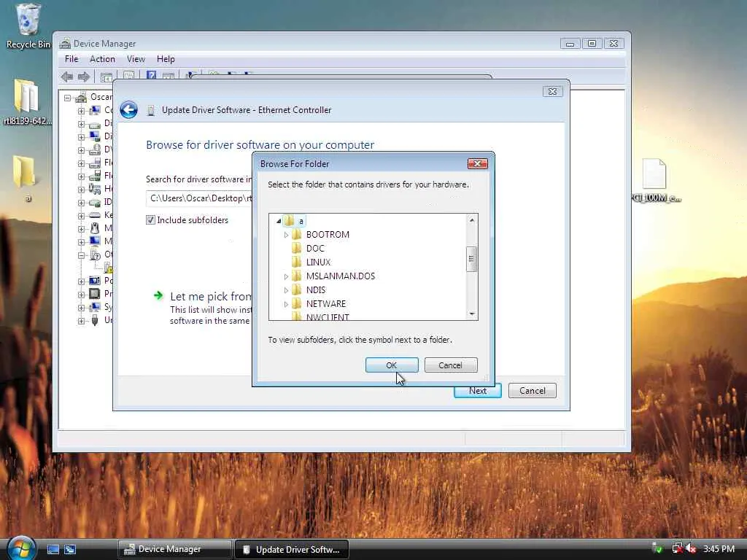
Task: Click the network tray icon
Action: coord(676,548)
